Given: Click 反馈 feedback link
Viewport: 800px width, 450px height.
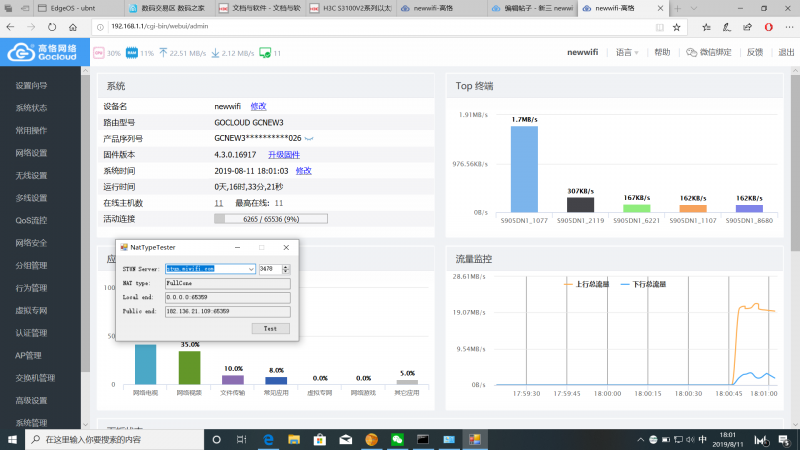Looking at the screenshot, I should [755, 53].
